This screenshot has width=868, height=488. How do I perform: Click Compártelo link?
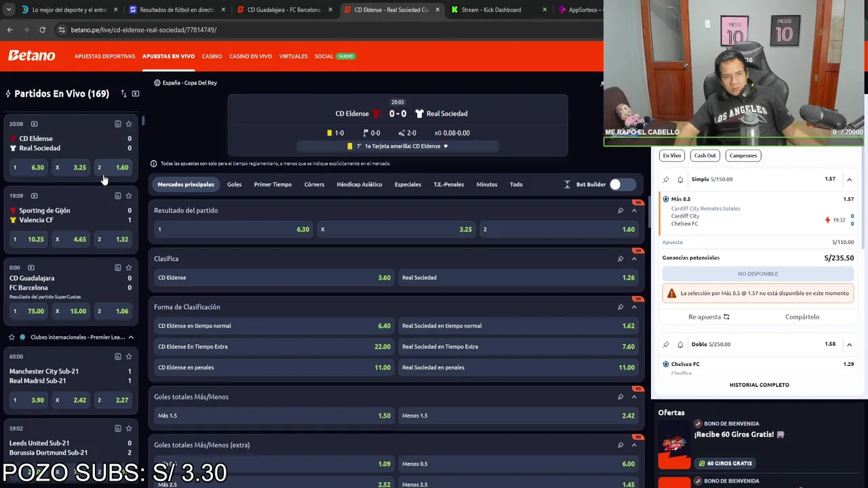[802, 317]
